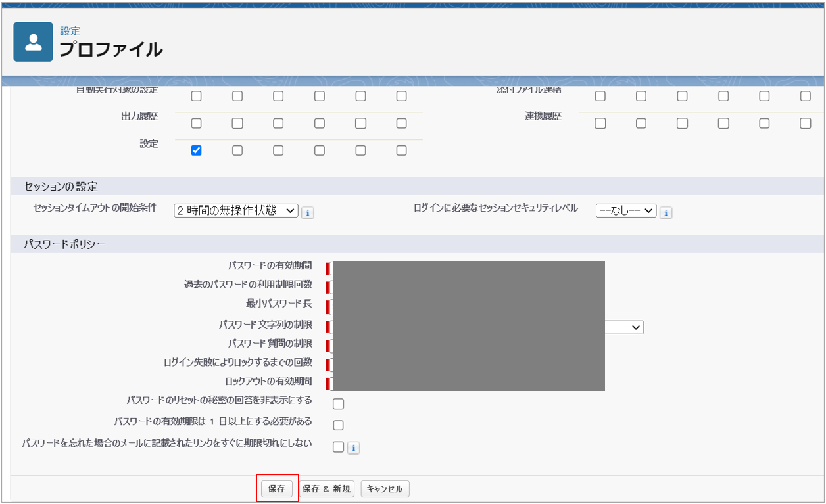Click the 保存 button

click(277, 489)
